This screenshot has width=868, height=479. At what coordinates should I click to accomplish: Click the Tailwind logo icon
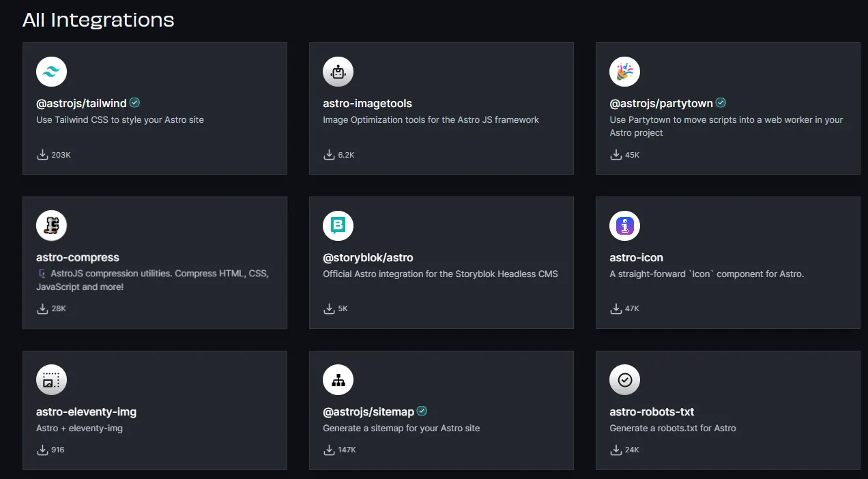51,72
